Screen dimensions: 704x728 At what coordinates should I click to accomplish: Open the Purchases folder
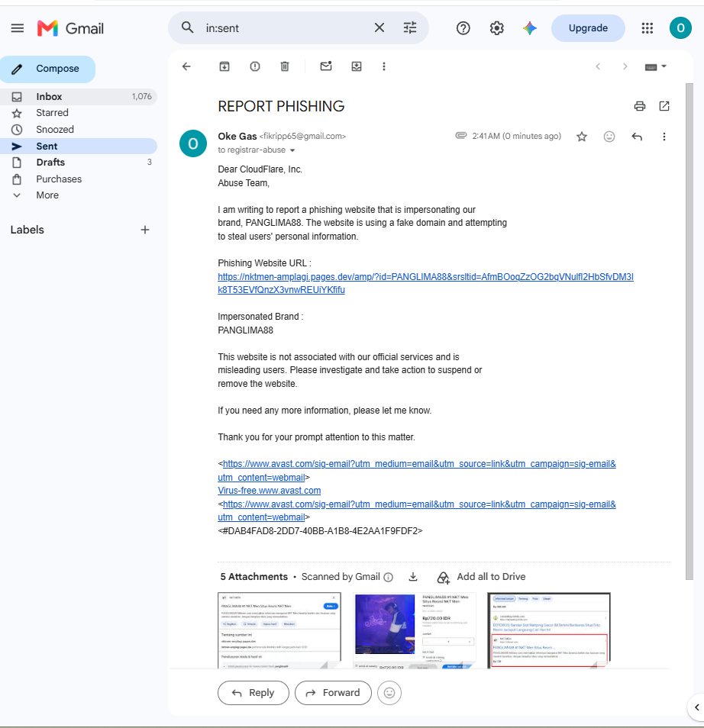pyautogui.click(x=79, y=179)
